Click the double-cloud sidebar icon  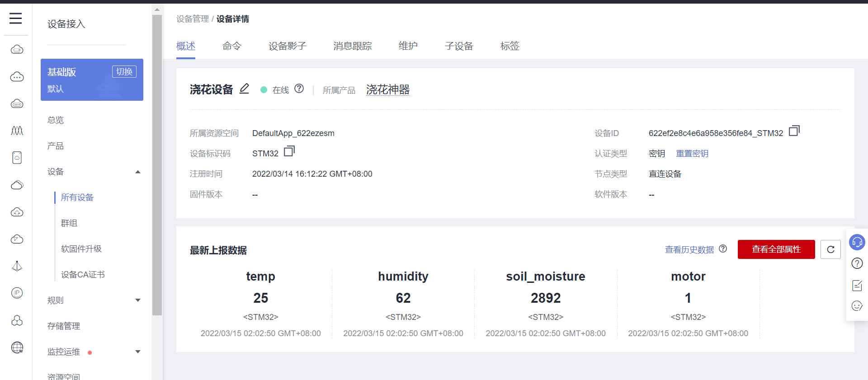coord(17,185)
